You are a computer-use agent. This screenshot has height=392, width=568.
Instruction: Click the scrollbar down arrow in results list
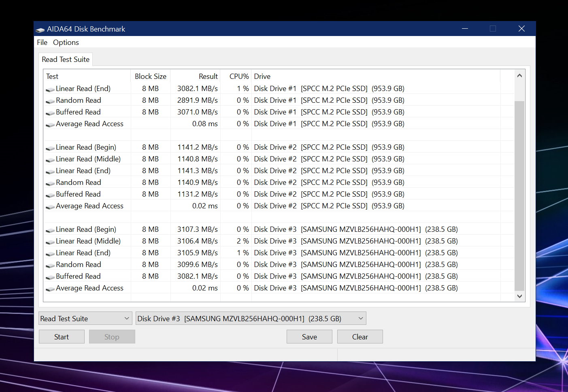[519, 296]
